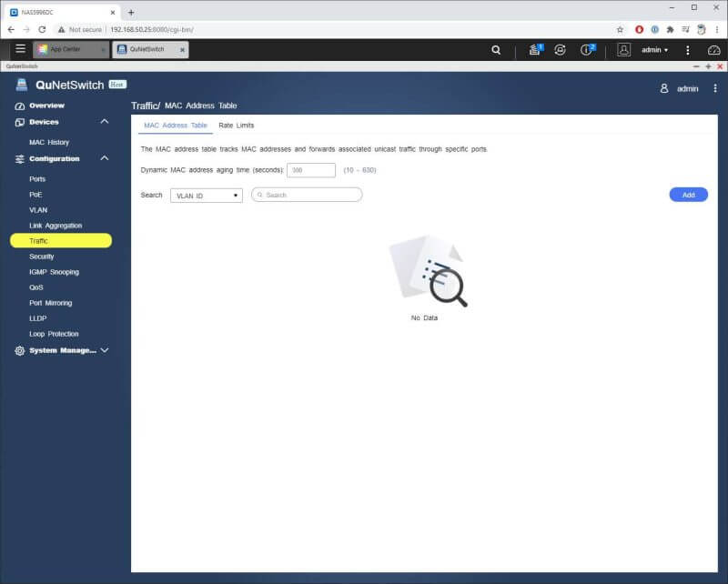
Task: Bookmark page with the star icon
Action: 620,30
